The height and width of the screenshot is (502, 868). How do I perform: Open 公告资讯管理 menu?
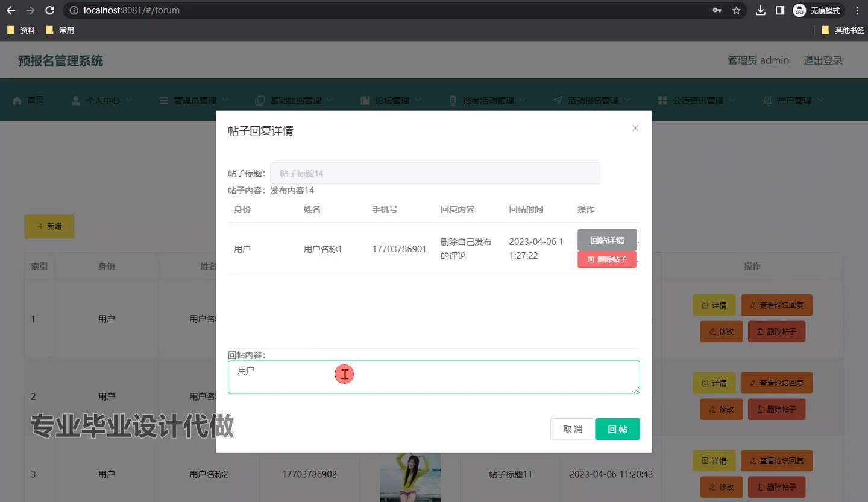coord(697,100)
